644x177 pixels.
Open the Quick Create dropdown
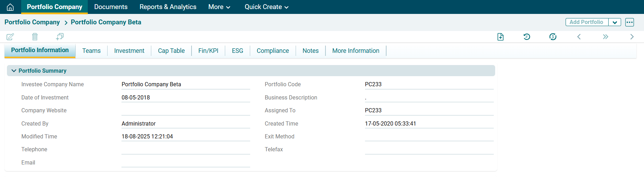pyautogui.click(x=266, y=7)
